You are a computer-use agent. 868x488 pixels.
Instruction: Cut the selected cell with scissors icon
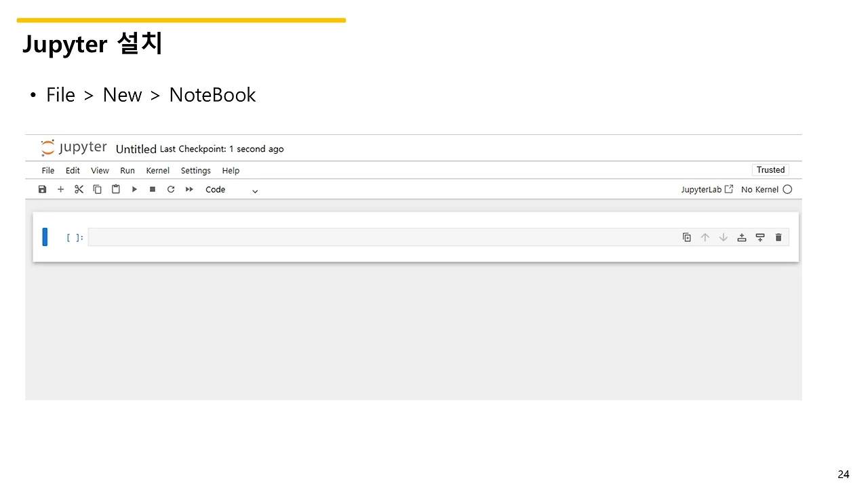pyautogui.click(x=79, y=190)
